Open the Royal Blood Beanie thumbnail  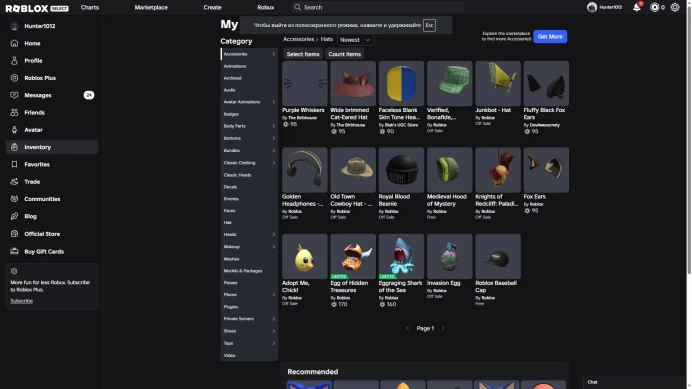coord(401,170)
